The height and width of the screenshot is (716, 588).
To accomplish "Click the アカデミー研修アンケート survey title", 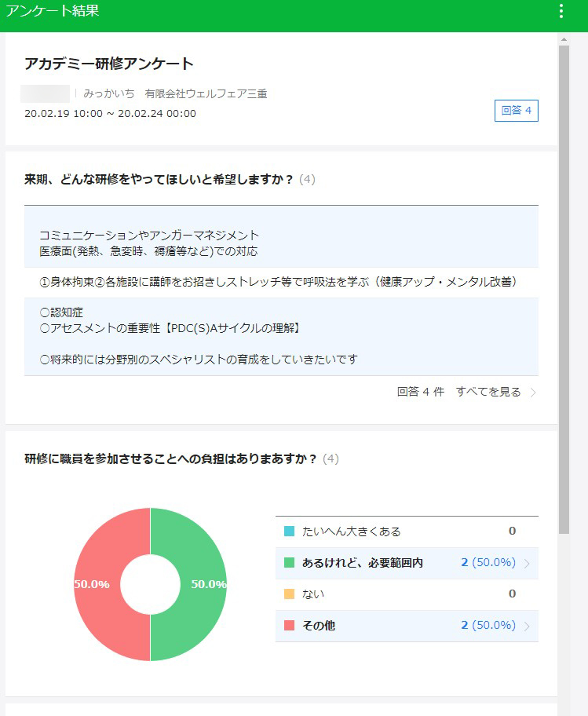I will pos(109,64).
